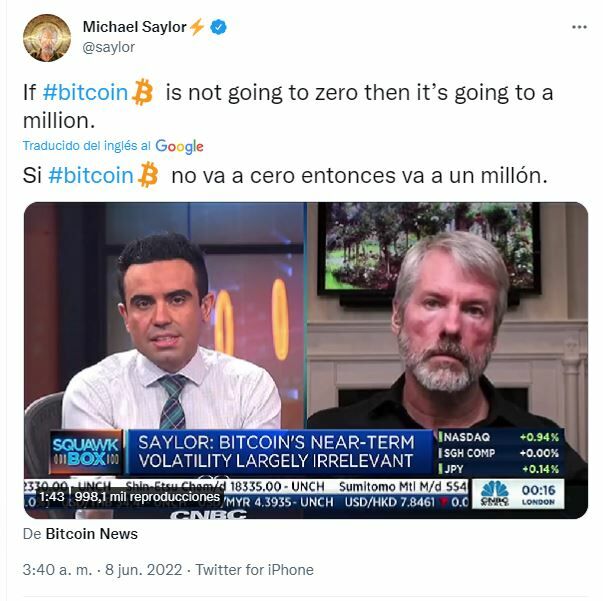
Task: Open Michael Saylor's profile avatar
Action: [47, 38]
